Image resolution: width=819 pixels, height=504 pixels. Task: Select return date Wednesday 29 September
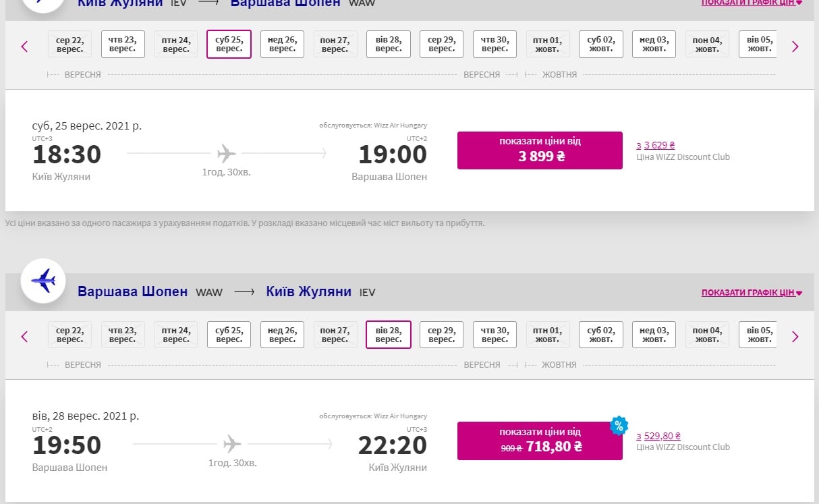click(441, 335)
